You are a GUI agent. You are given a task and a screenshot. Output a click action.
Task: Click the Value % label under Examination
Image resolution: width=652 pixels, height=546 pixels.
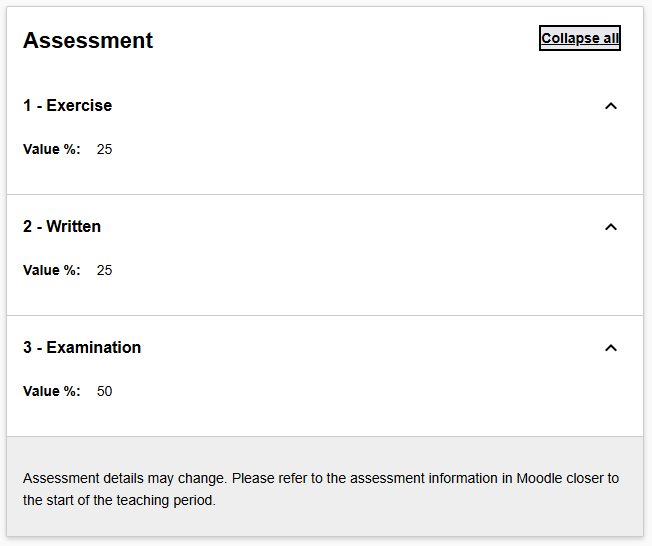point(51,392)
